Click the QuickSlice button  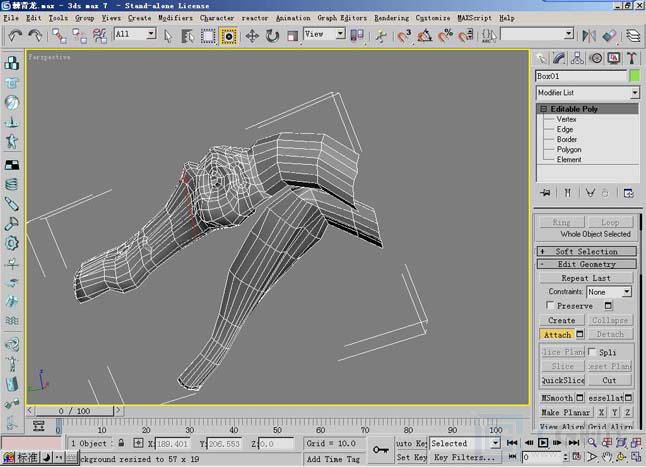[x=562, y=380]
